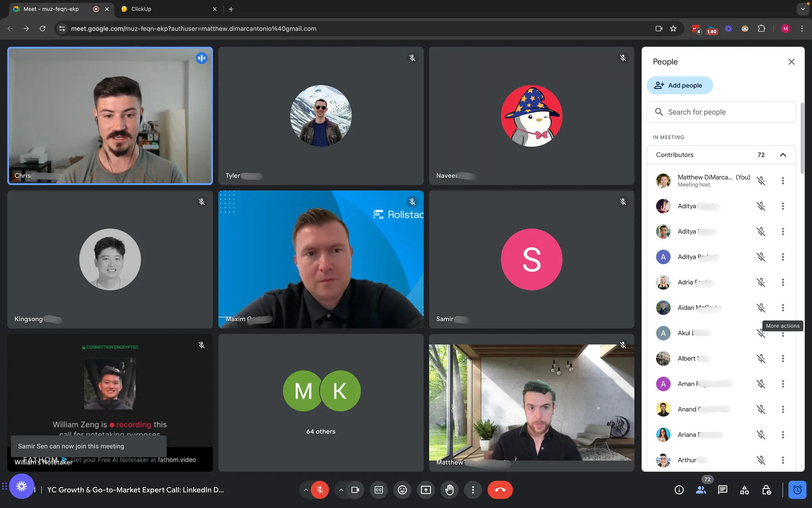Click the present screen icon
The height and width of the screenshot is (508, 812).
(x=426, y=490)
